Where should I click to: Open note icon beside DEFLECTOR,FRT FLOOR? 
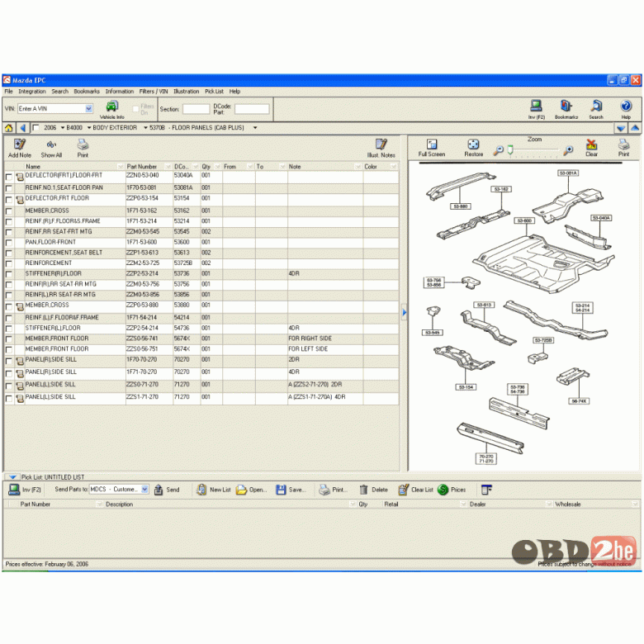[x=19, y=200]
